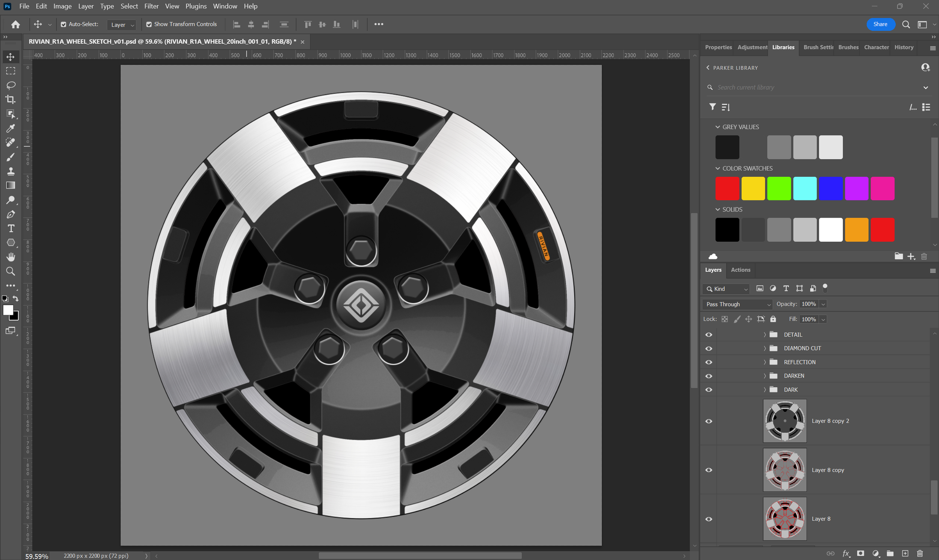Select the Eyedropper tool

tap(11, 128)
